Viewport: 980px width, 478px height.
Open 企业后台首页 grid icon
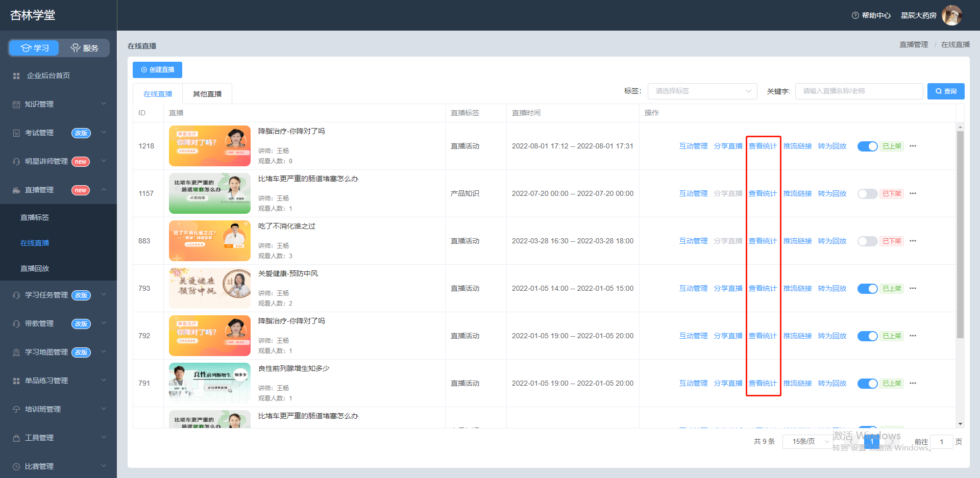(x=16, y=76)
